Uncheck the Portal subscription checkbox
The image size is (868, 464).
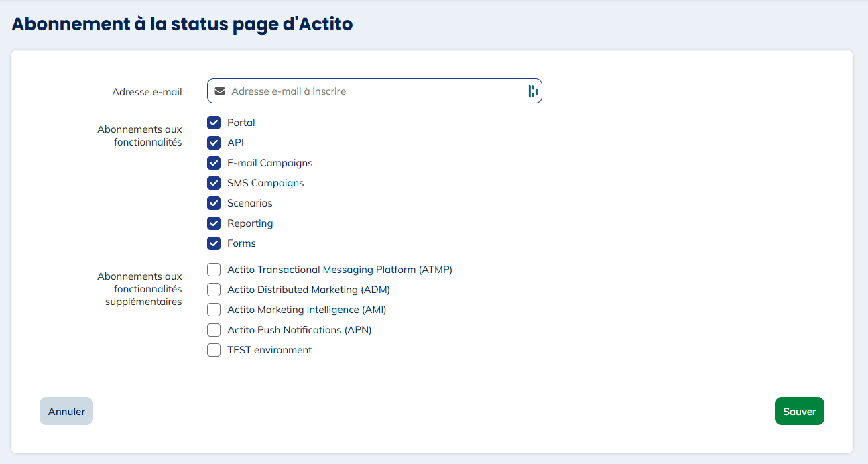point(214,123)
